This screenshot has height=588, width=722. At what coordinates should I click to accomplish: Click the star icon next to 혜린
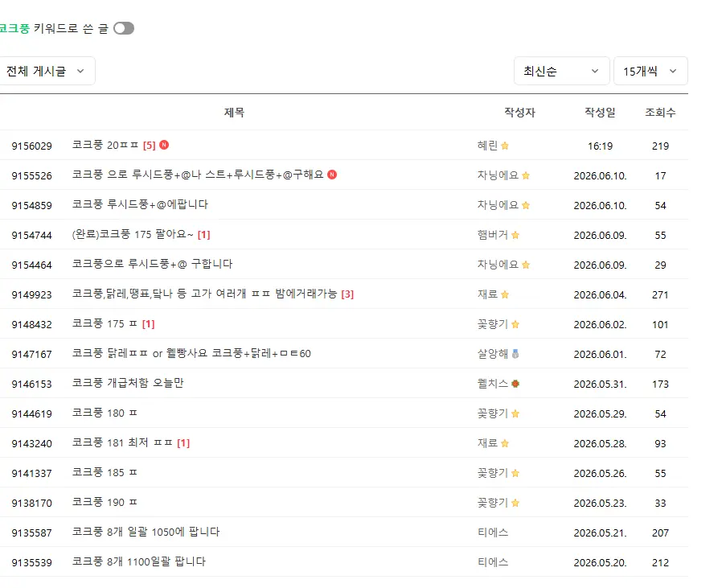[505, 146]
